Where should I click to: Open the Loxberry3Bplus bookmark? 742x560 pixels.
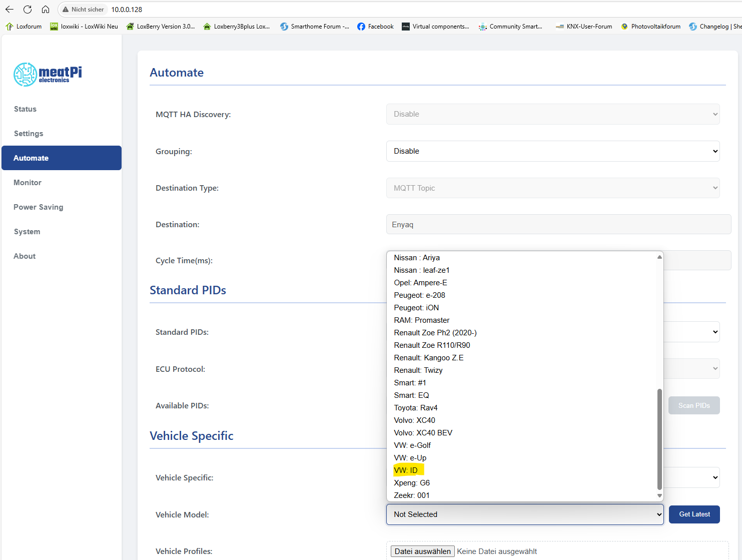click(237, 27)
